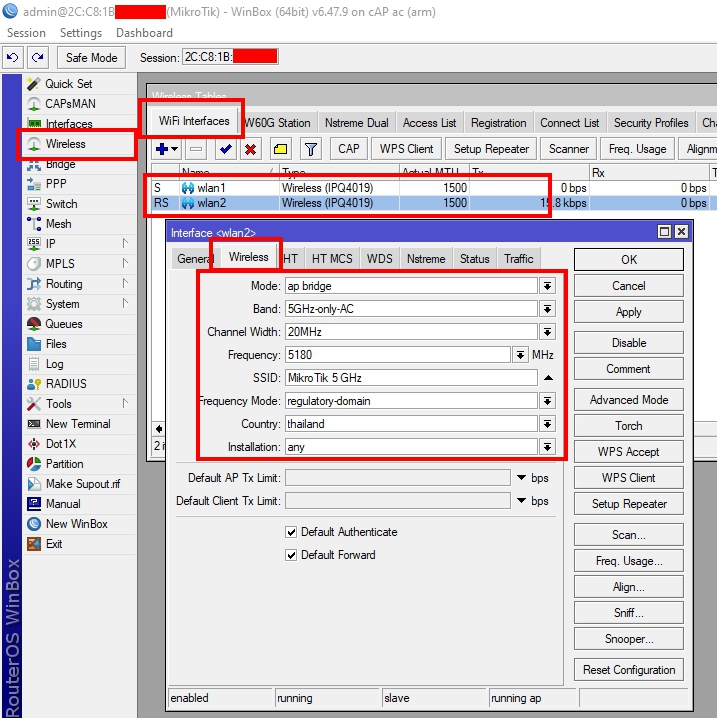Toggle the Default Forward checkbox
Viewport: 717px width, 718px height.
[292, 555]
